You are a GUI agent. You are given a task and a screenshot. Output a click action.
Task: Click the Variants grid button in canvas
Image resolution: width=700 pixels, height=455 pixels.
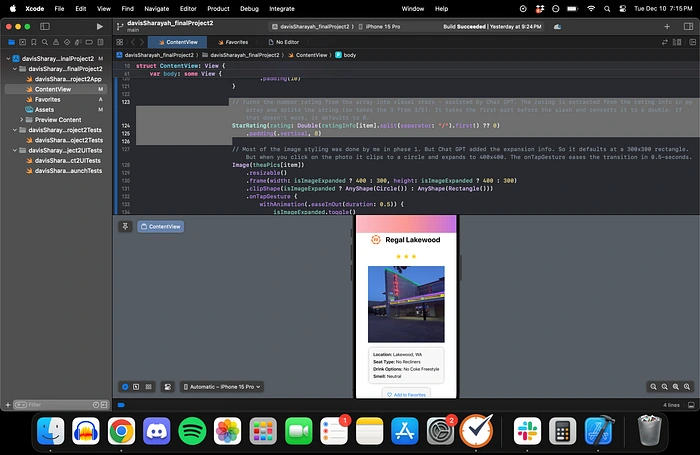(148, 385)
